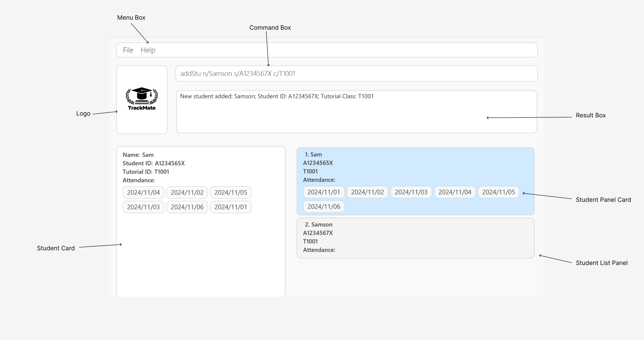Click 2024/11/03 tag in left detail card

143,207
